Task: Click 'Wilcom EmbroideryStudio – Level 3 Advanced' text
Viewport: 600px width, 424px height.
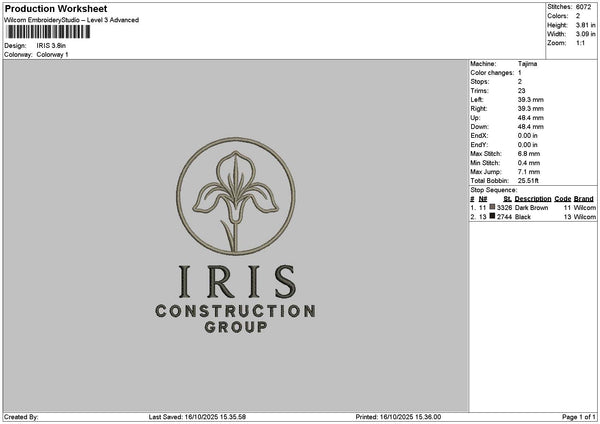Action: point(72,20)
